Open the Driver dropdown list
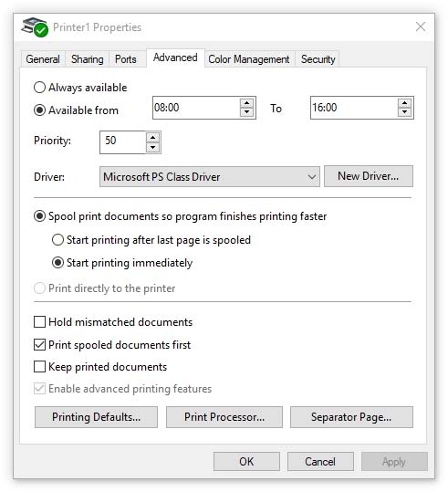Image resolution: width=448 pixels, height=492 pixels. 210,177
